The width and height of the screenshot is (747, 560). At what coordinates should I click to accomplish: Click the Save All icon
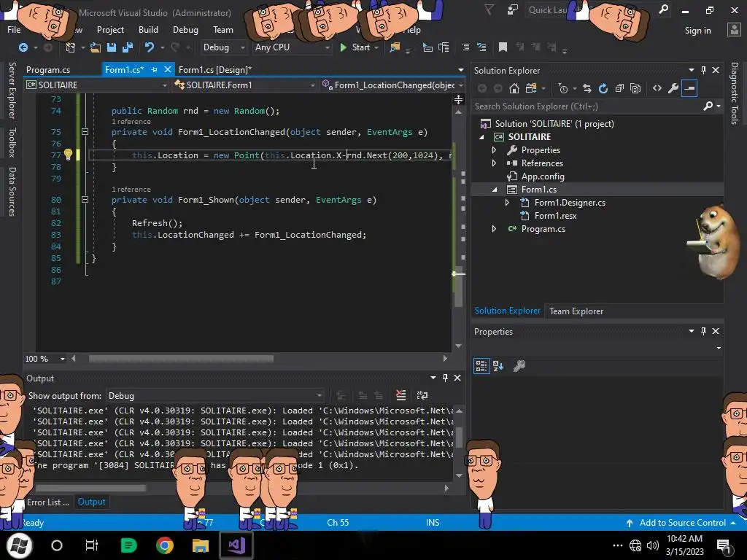pos(128,47)
